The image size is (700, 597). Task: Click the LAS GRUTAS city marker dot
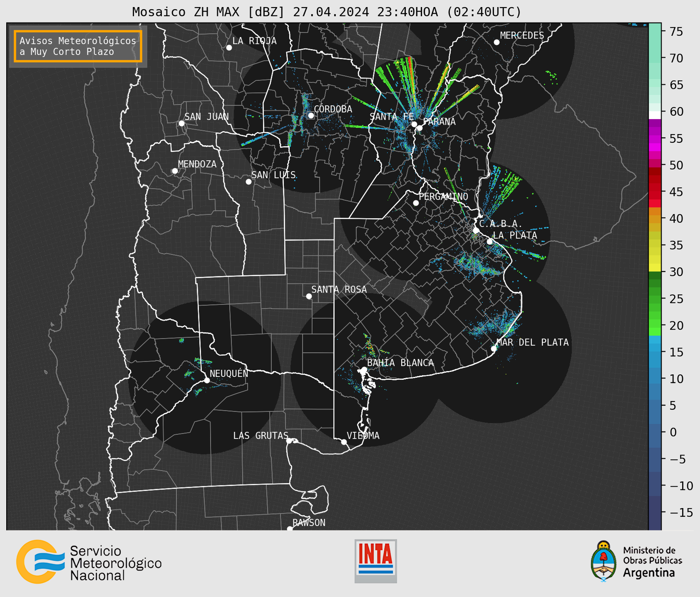(x=289, y=441)
